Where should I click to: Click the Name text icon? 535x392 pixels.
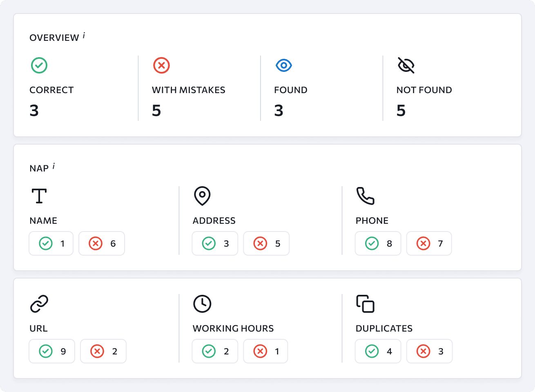click(39, 196)
